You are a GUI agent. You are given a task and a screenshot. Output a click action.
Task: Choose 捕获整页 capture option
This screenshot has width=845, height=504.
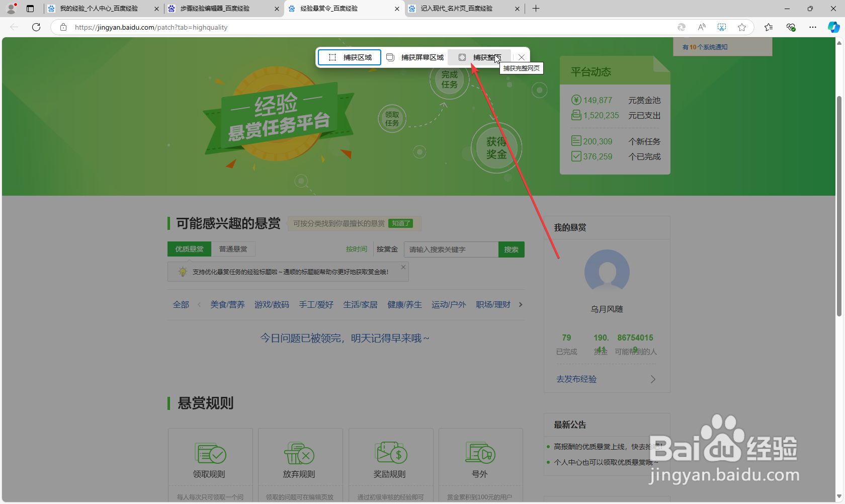480,57
